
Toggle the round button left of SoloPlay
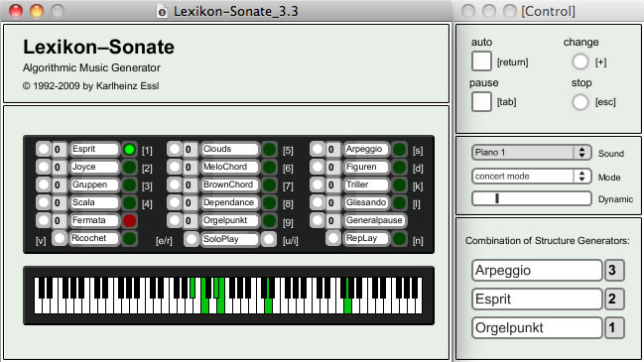click(x=191, y=239)
